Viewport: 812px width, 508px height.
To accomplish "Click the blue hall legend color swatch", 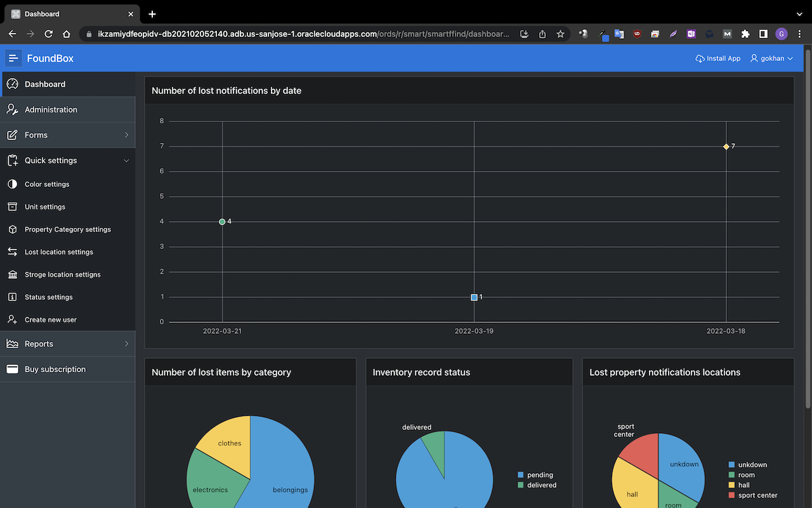I will (731, 485).
